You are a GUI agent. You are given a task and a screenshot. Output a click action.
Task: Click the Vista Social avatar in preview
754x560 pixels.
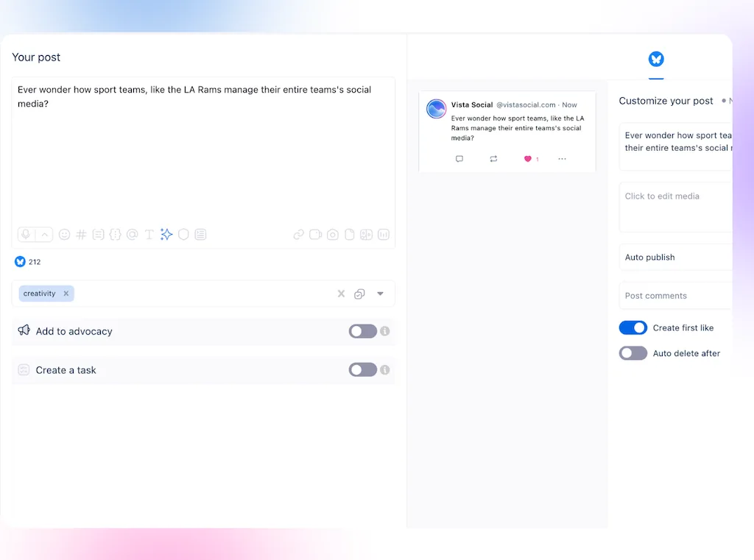pos(436,109)
